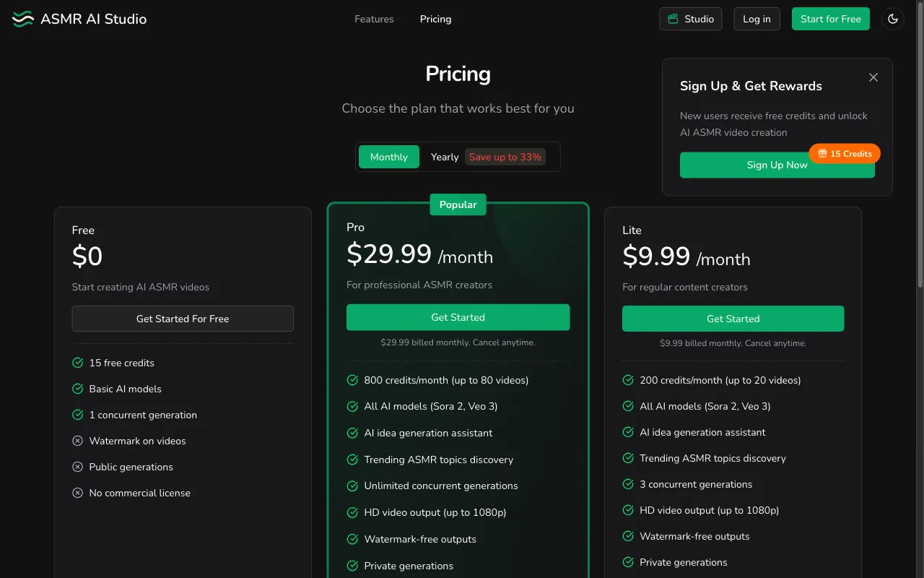The height and width of the screenshot is (578, 924).
Task: Click check icon beside 15 free credits
Action: 78,363
